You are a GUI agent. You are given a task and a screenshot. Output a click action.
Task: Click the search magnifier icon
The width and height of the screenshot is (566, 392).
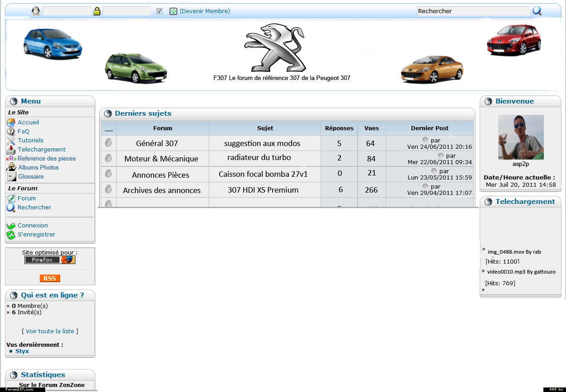coord(537,11)
